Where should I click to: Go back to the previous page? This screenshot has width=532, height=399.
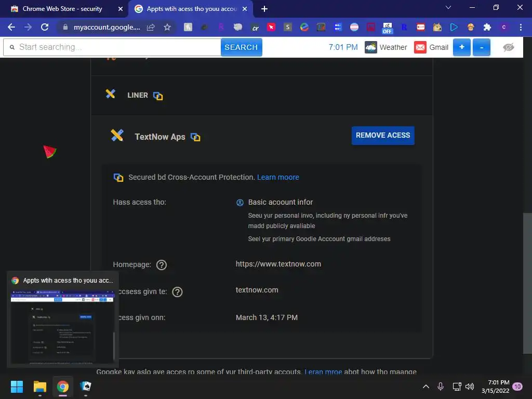click(11, 27)
